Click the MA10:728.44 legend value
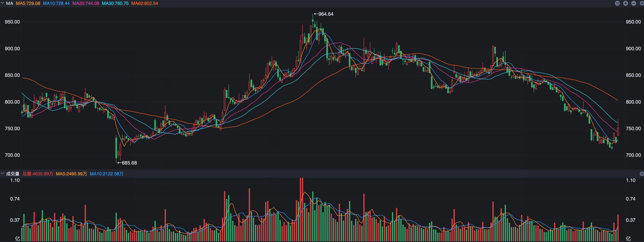The height and width of the screenshot is (242, 644). 56,3
